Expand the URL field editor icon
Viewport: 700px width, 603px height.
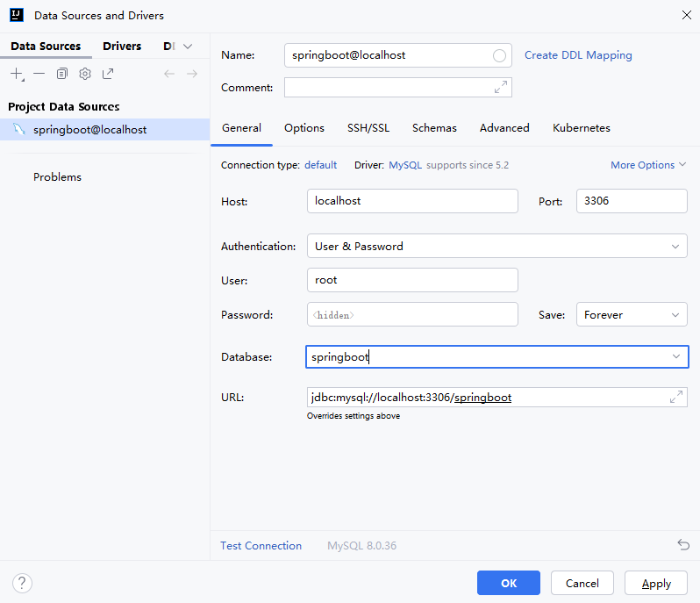coord(676,398)
